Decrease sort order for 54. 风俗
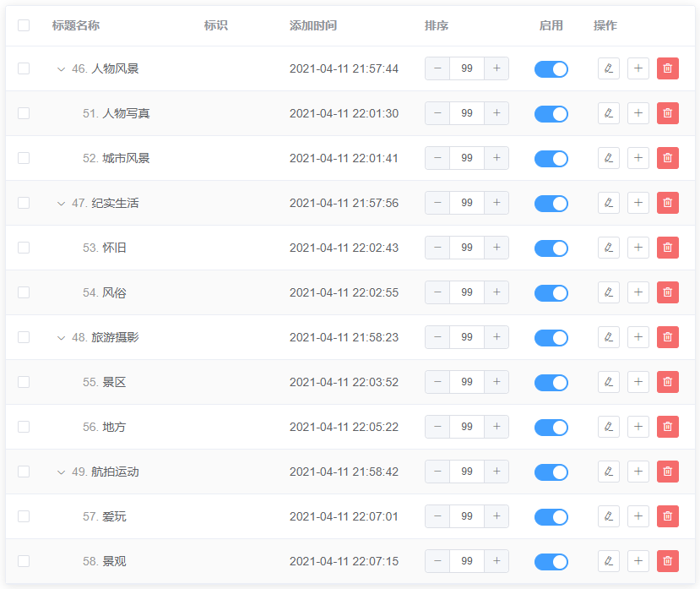The image size is (700, 589). (x=437, y=292)
